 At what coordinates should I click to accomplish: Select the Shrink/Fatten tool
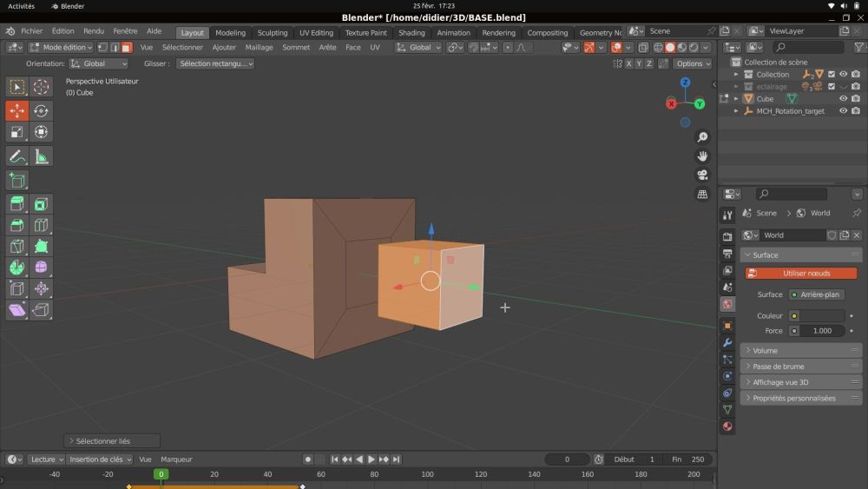pyautogui.click(x=41, y=288)
